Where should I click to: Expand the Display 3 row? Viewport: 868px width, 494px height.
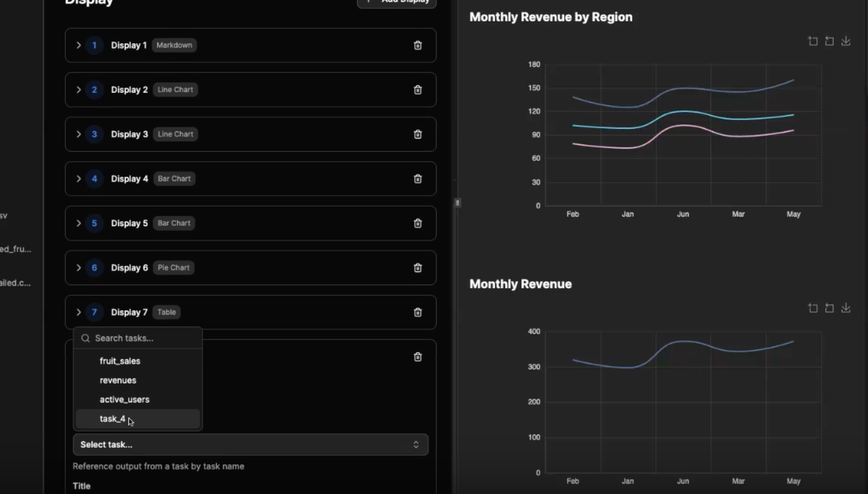pyautogui.click(x=78, y=134)
